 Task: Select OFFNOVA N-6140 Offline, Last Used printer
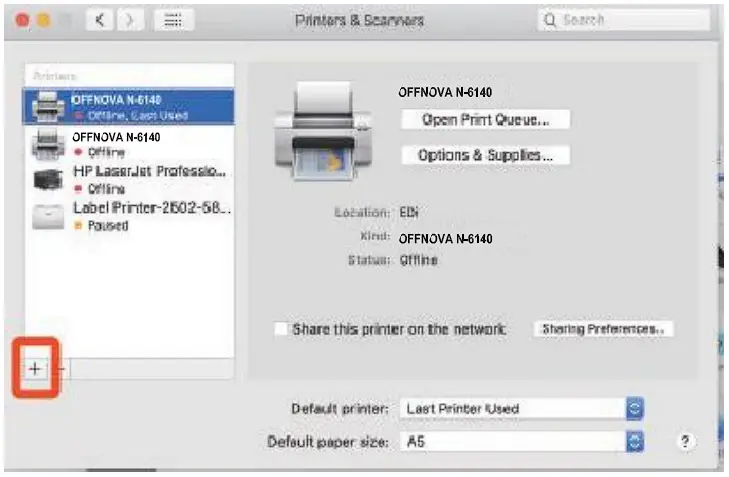pyautogui.click(x=129, y=106)
